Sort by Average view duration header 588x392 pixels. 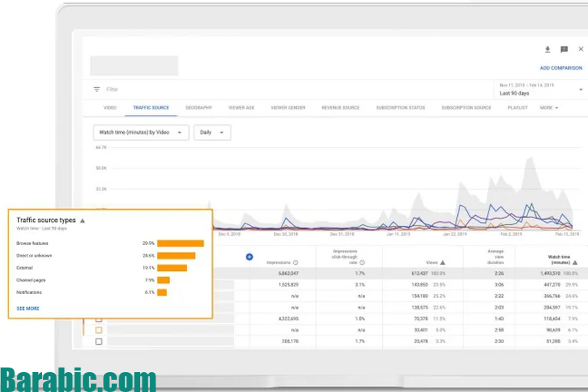(495, 257)
